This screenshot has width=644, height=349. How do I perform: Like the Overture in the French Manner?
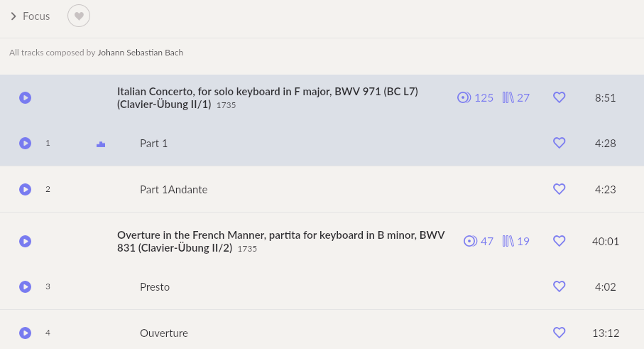(x=559, y=241)
